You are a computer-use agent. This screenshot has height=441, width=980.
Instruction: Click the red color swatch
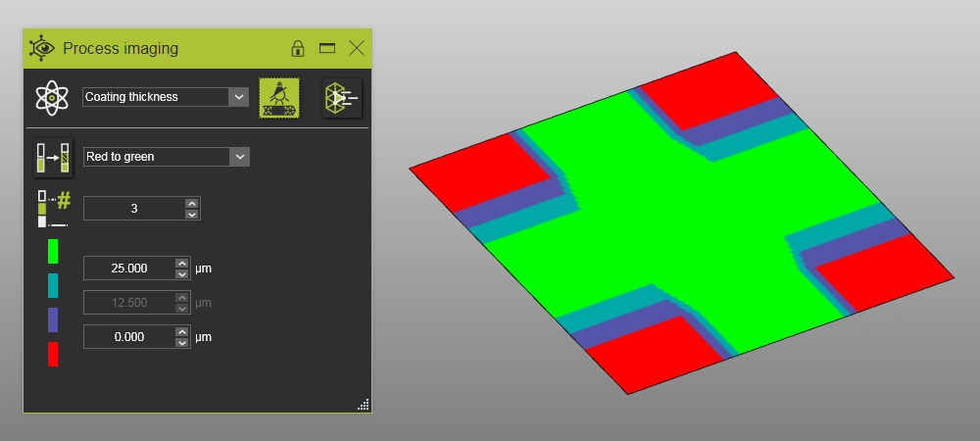53,354
